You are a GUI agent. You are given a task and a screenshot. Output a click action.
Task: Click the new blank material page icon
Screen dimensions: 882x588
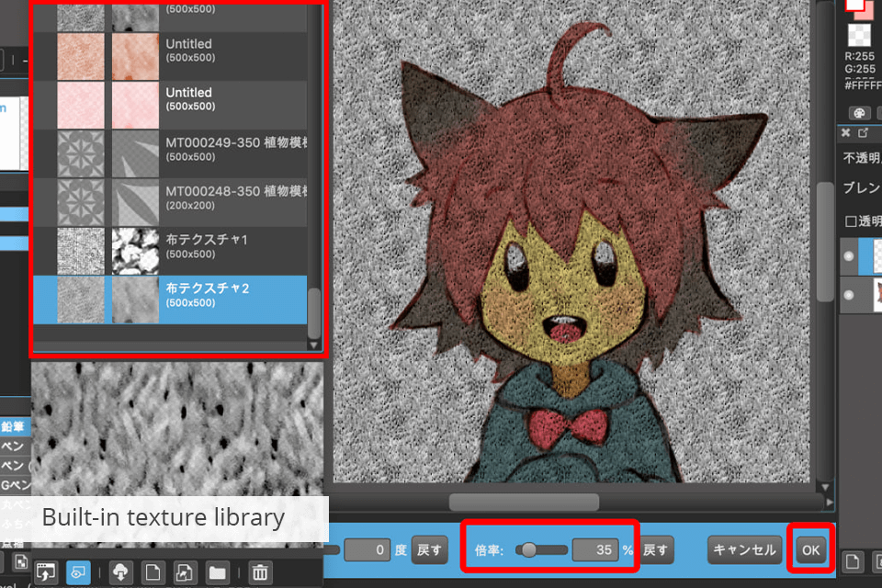coord(153,572)
